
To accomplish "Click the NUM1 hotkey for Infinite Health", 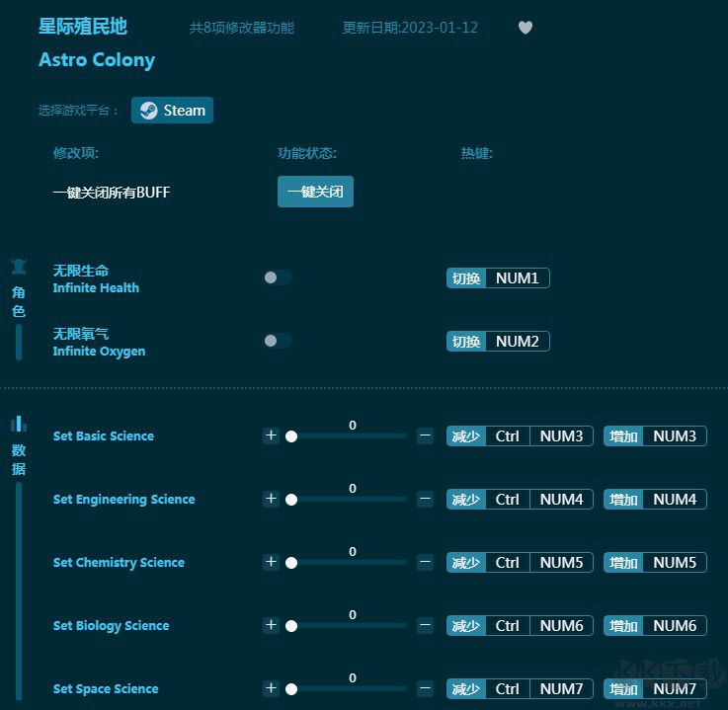I will coord(498,277).
